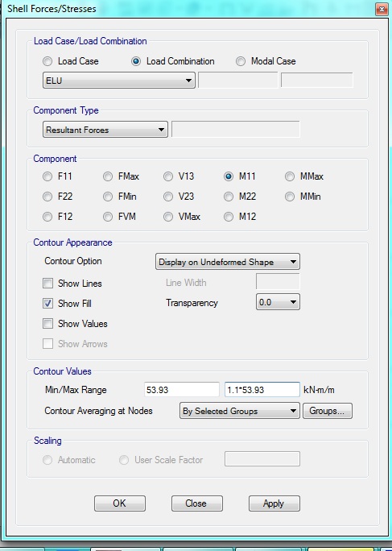Open the Resultant Forces component type dropdown
Image resolution: width=392 pixels, height=551 pixels.
(105, 130)
